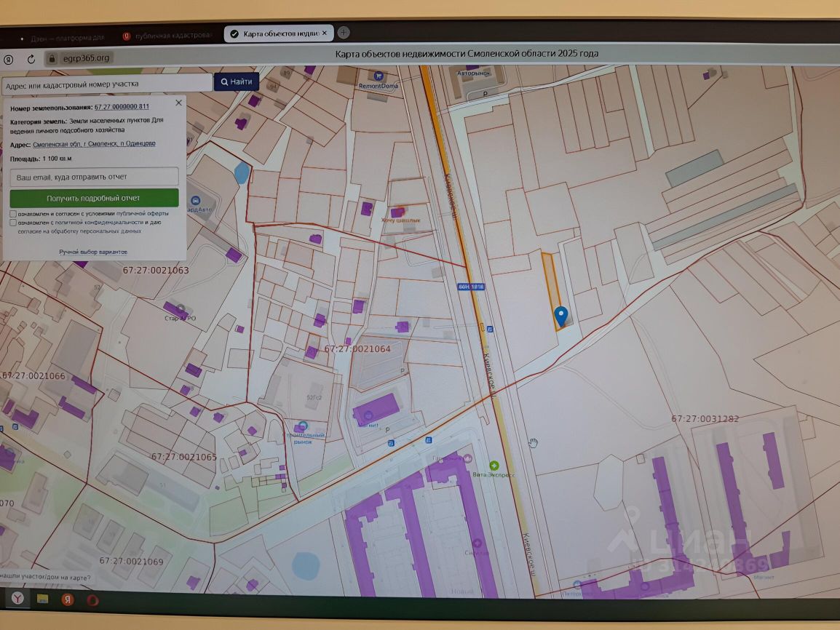
Task: Click the Стар АГРО place marker
Action: coord(181,309)
